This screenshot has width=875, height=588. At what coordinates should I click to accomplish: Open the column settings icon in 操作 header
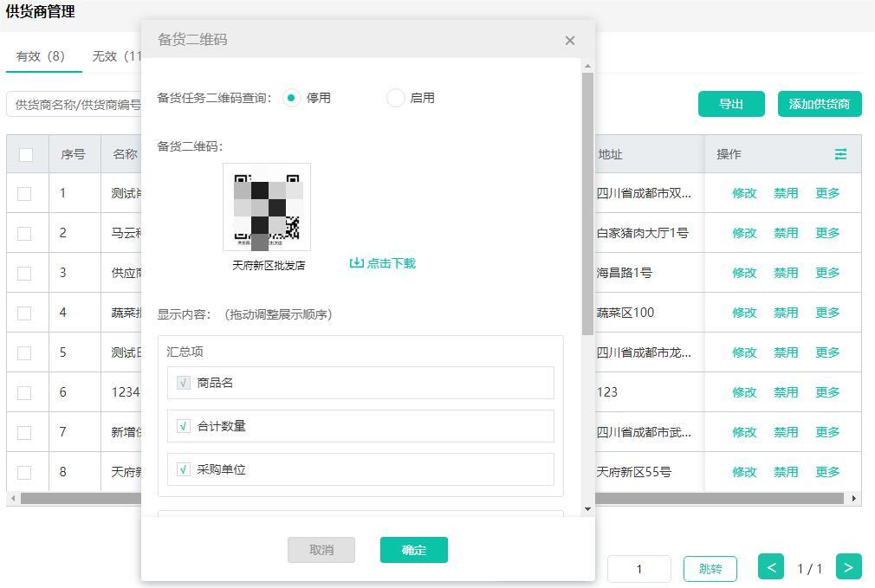(840, 154)
